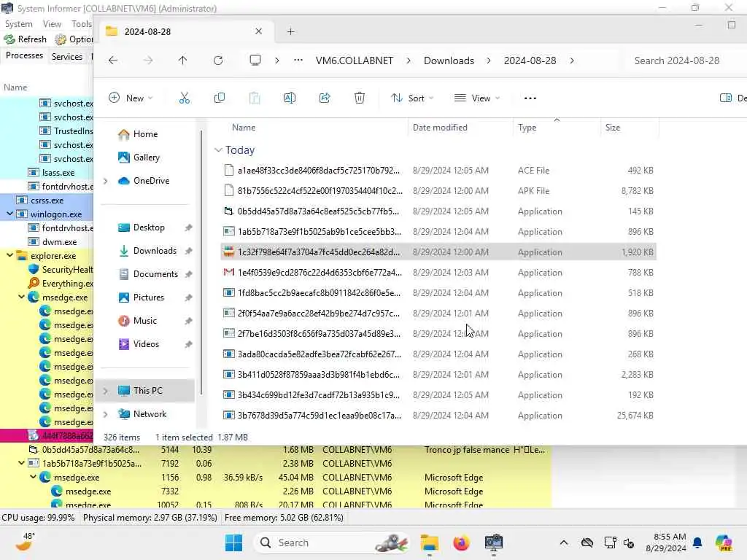Screen dimensions: 747x560
Task: Open System Informer taskbar icon
Action: click(494, 542)
